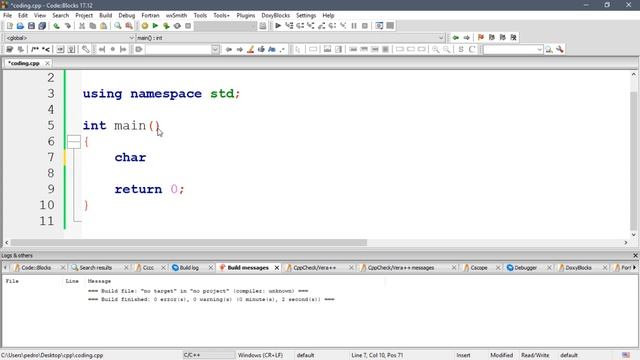This screenshot has width=640, height=360.
Task: Build the program with the yellow gear icon
Action: [x=144, y=26]
